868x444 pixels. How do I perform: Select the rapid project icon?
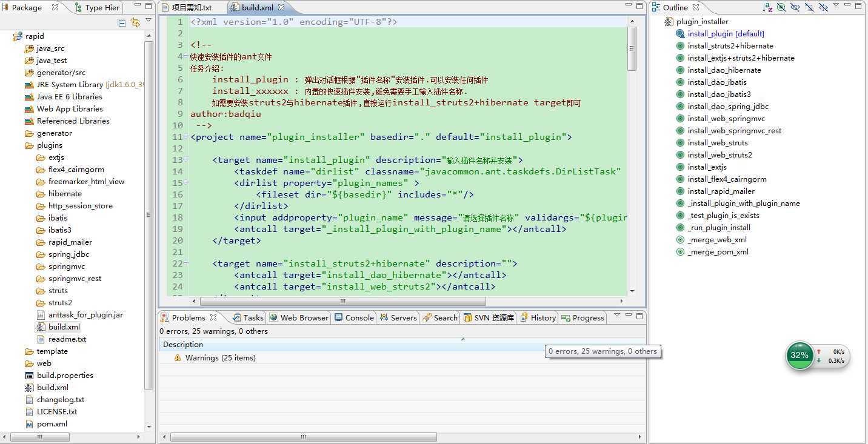point(18,36)
